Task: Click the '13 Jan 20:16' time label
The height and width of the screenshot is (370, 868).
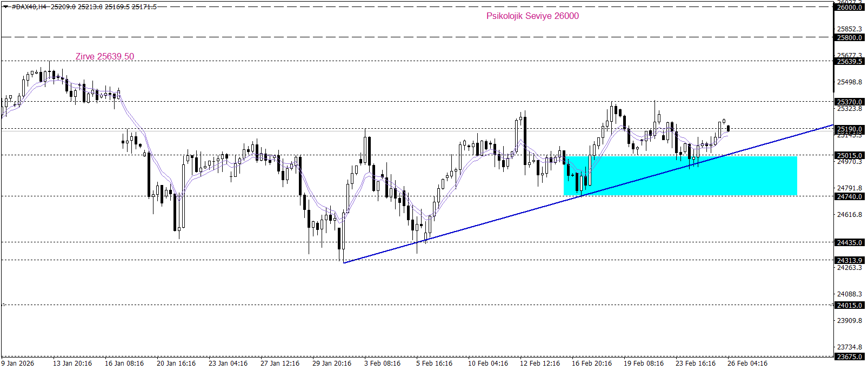Action: tap(72, 364)
